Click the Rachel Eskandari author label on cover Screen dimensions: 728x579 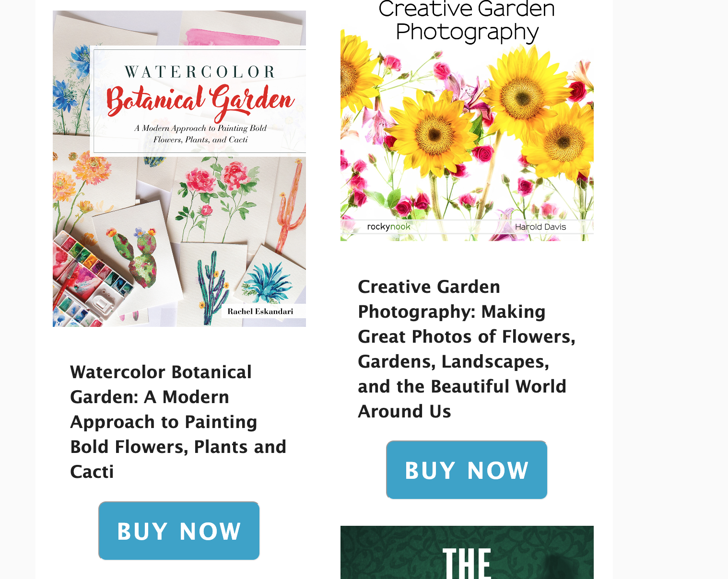260,312
